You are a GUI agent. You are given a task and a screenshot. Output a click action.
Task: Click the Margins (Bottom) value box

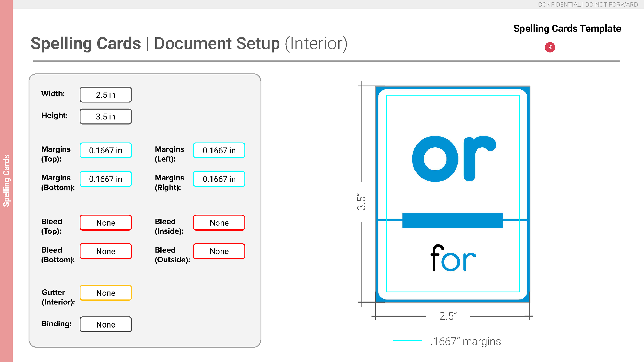[x=106, y=179]
